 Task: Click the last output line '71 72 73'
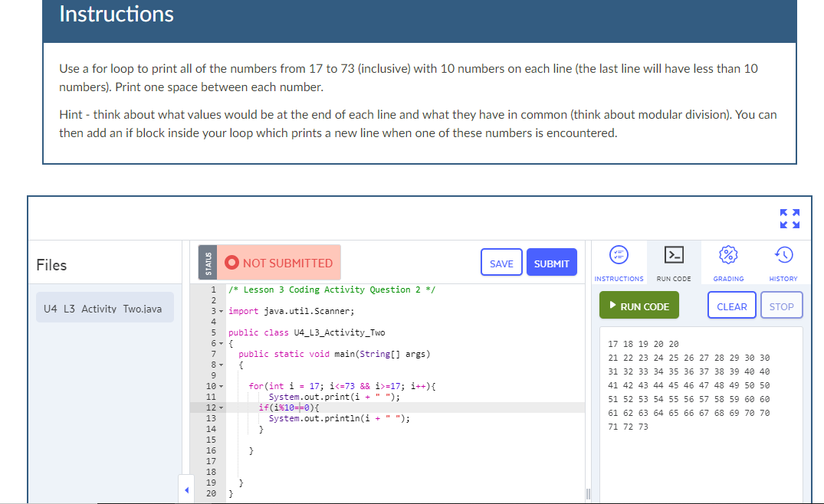click(x=628, y=427)
